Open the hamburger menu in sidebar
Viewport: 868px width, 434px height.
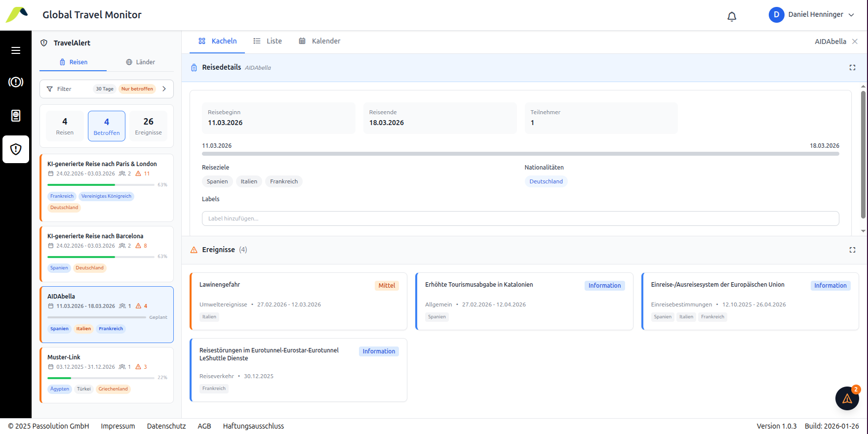click(x=16, y=50)
